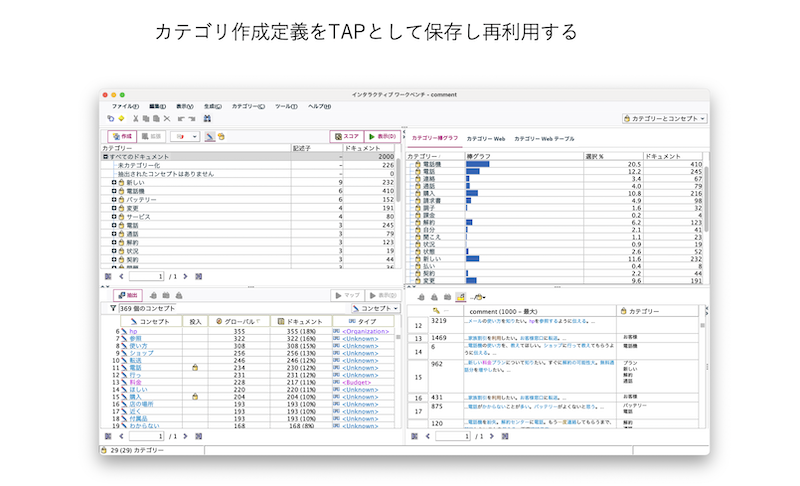Go to last page of comment table
Image resolution: width=800 pixels, height=486 pixels.
(505, 437)
